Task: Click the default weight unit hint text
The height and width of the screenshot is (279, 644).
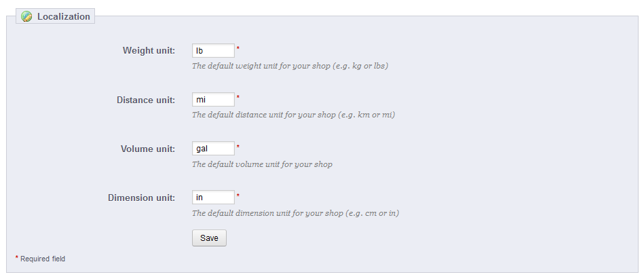Action: click(290, 67)
